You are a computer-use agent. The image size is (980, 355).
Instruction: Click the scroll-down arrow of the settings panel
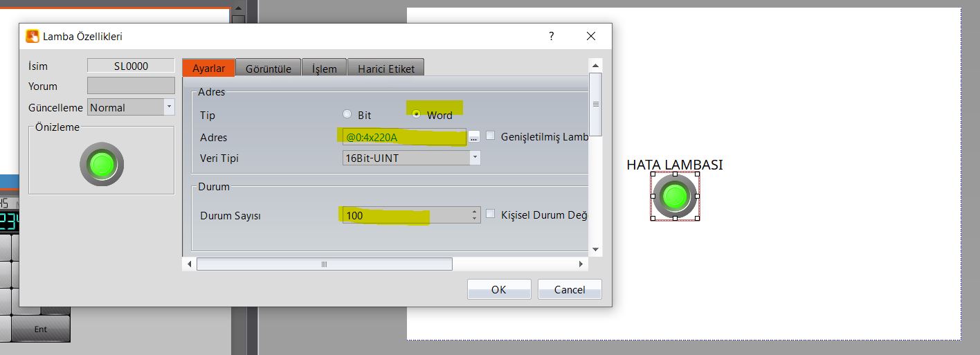[595, 249]
